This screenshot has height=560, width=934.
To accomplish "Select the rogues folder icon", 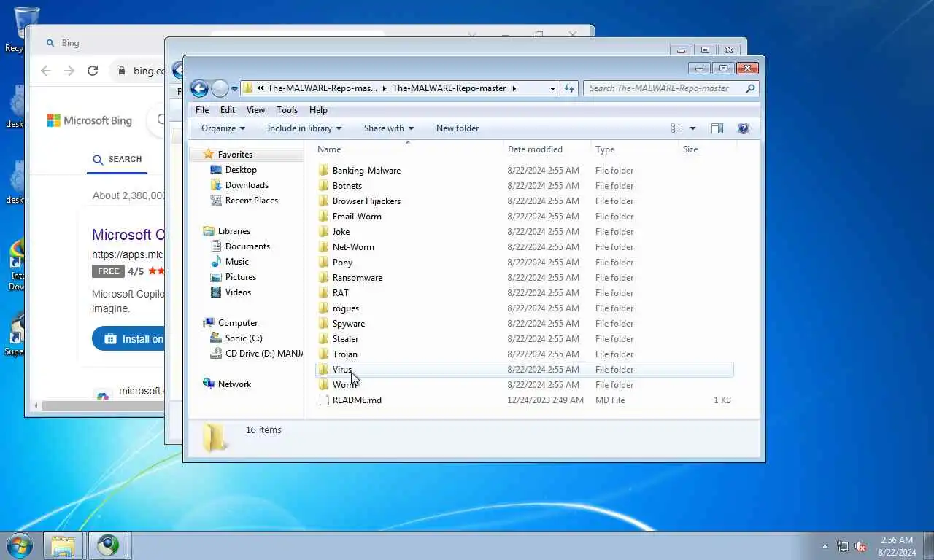I will (325, 308).
